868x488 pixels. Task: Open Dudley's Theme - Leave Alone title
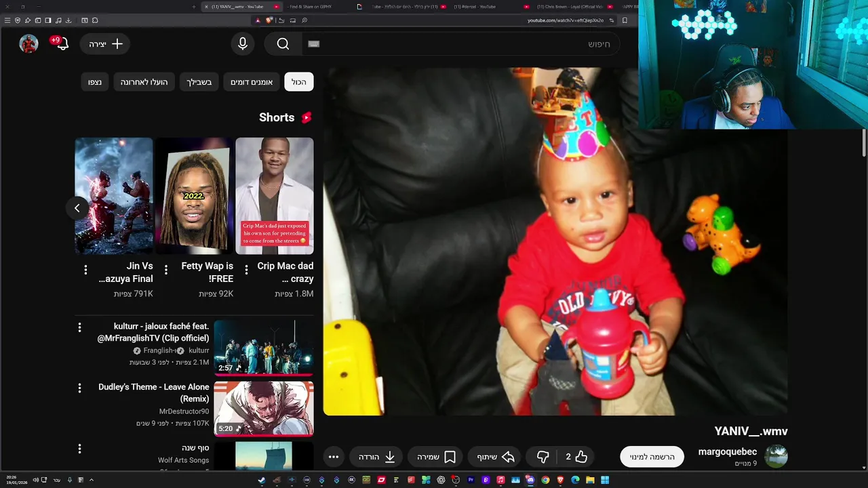pos(154,392)
